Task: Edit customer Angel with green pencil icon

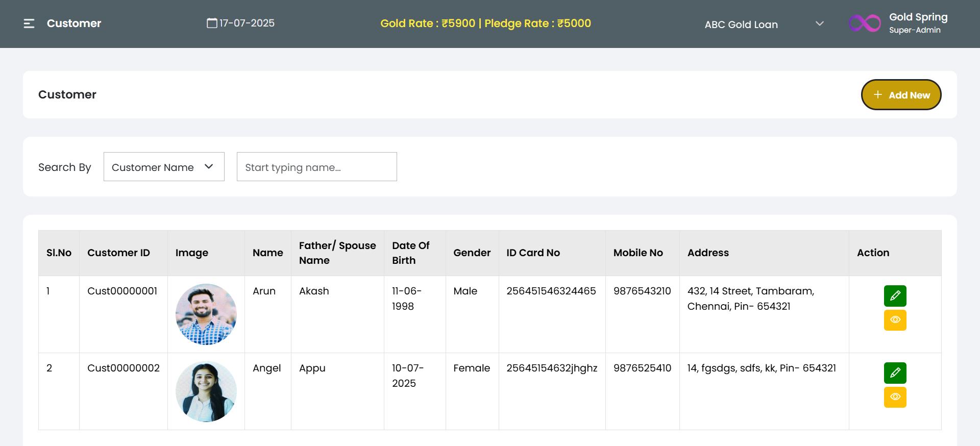Action: [x=895, y=373]
